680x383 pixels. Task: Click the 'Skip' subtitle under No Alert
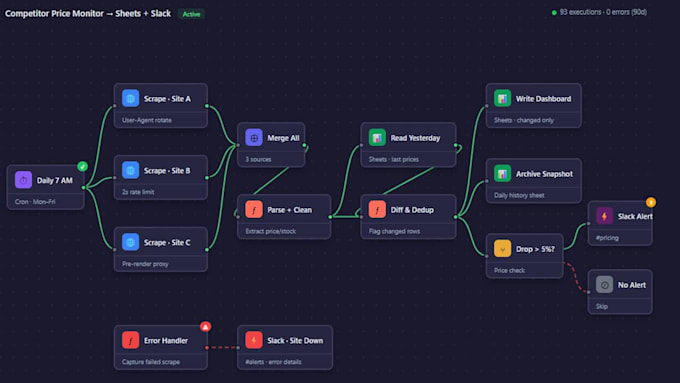pos(602,306)
